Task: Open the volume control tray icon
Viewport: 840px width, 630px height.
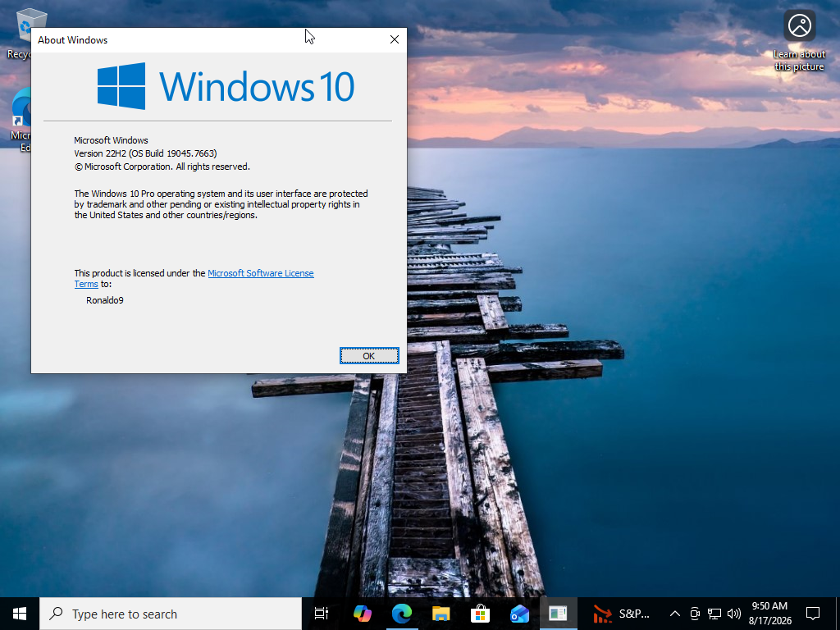Action: [734, 614]
